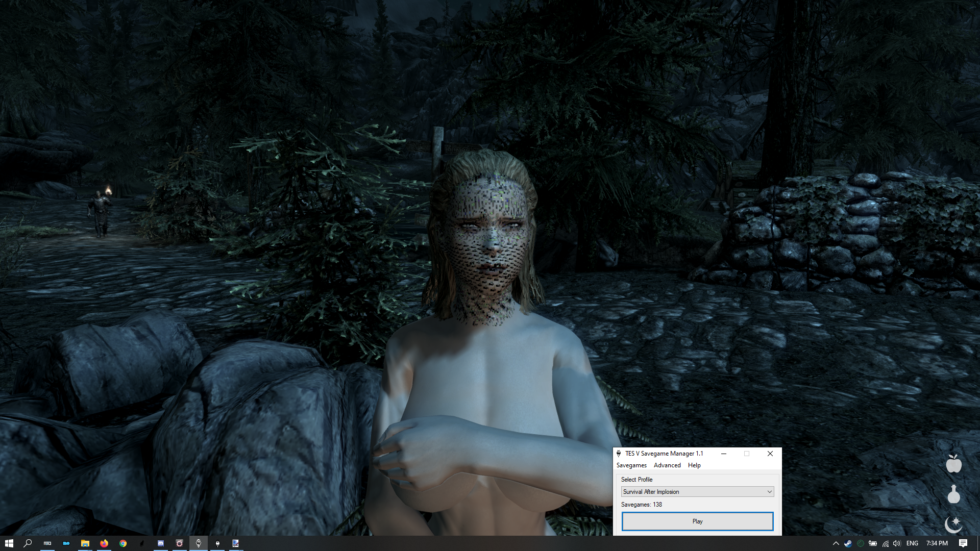The image size is (980, 551).
Task: Open the Savegames menu
Action: (x=631, y=465)
